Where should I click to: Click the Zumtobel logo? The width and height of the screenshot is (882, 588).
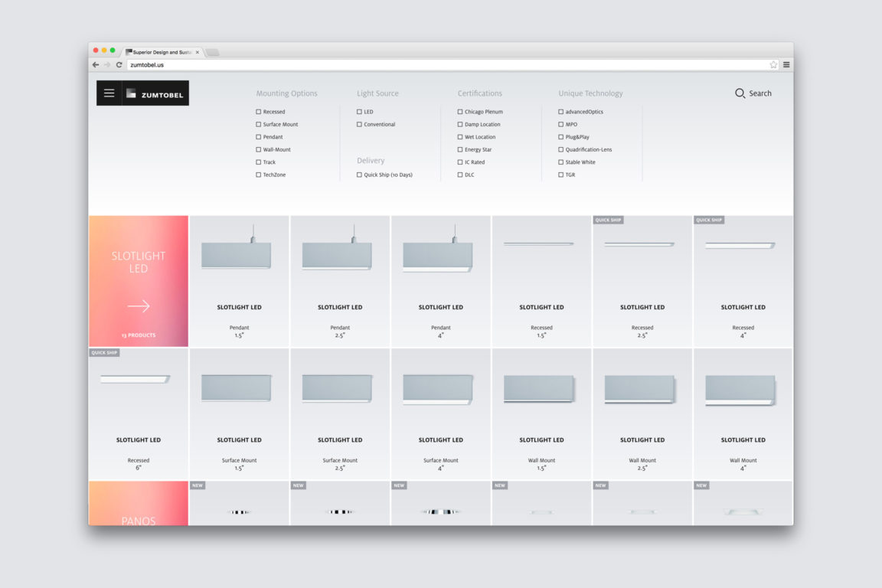point(155,93)
